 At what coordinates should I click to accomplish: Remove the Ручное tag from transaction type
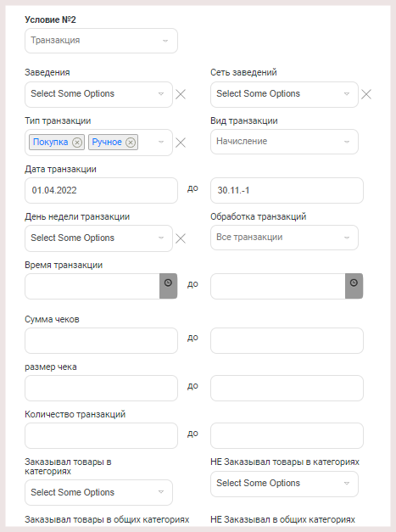click(x=131, y=143)
